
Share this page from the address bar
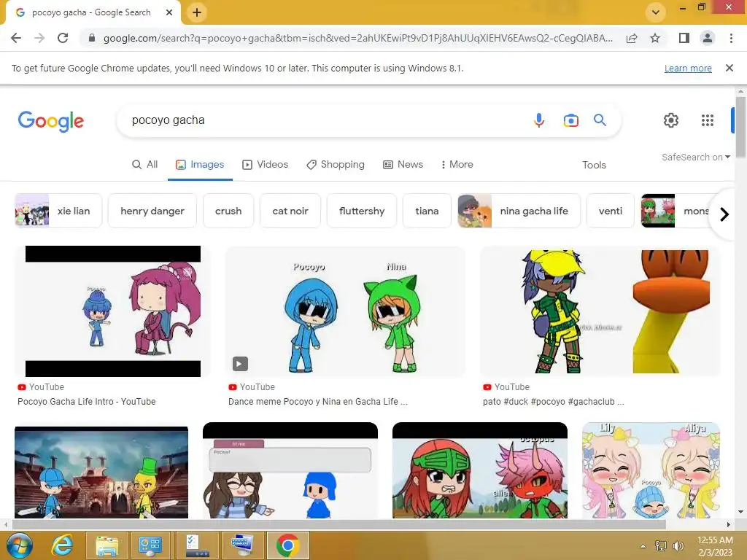coord(632,38)
